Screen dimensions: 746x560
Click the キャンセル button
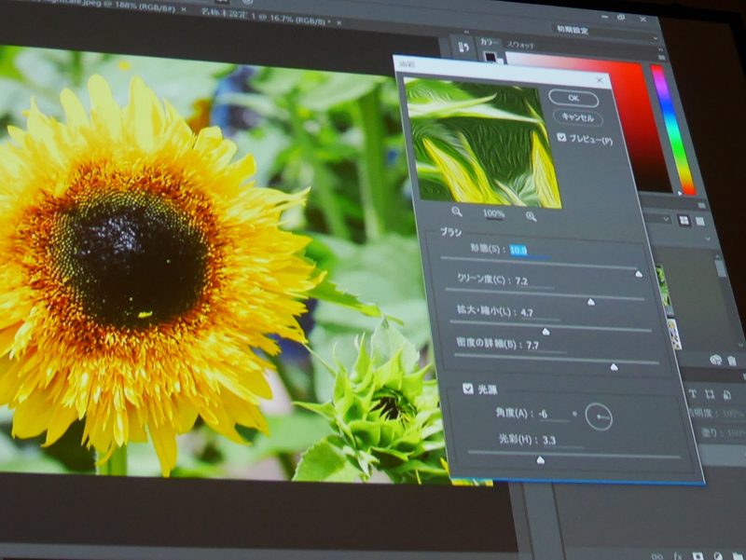click(x=577, y=117)
